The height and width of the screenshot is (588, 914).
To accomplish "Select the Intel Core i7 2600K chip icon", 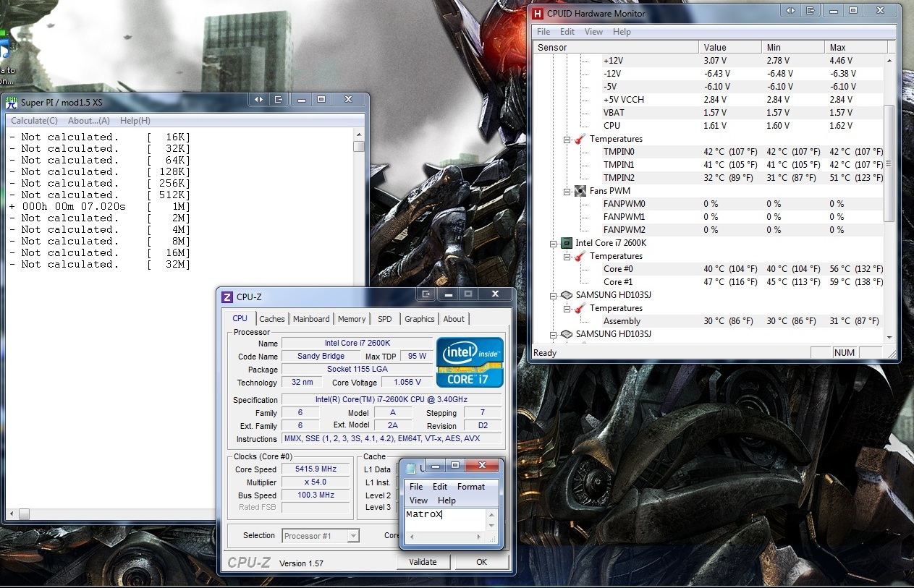I will coord(567,243).
